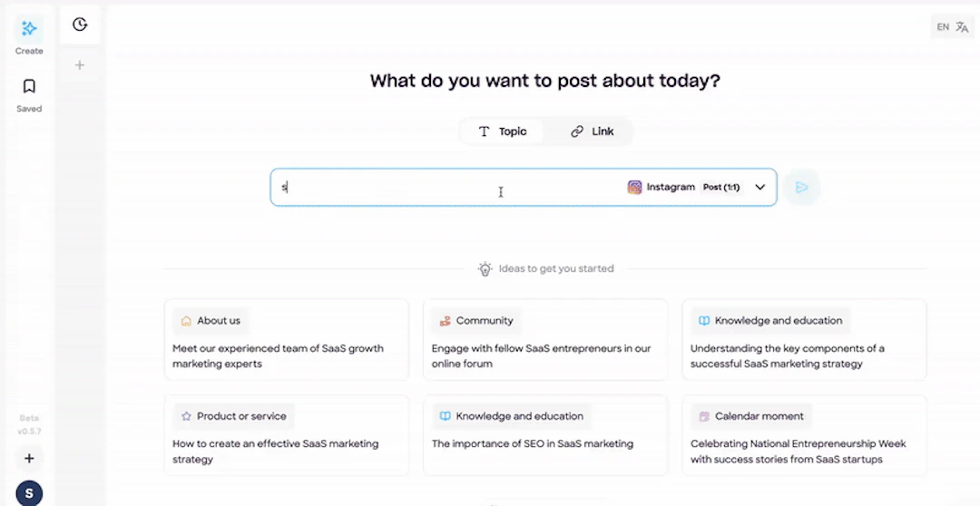This screenshot has height=506, width=980.
Task: Select the About us idea card
Action: click(286, 339)
